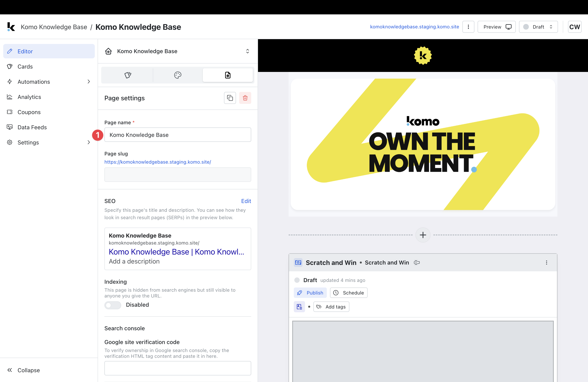Open the Draft status dropdown

click(x=538, y=27)
